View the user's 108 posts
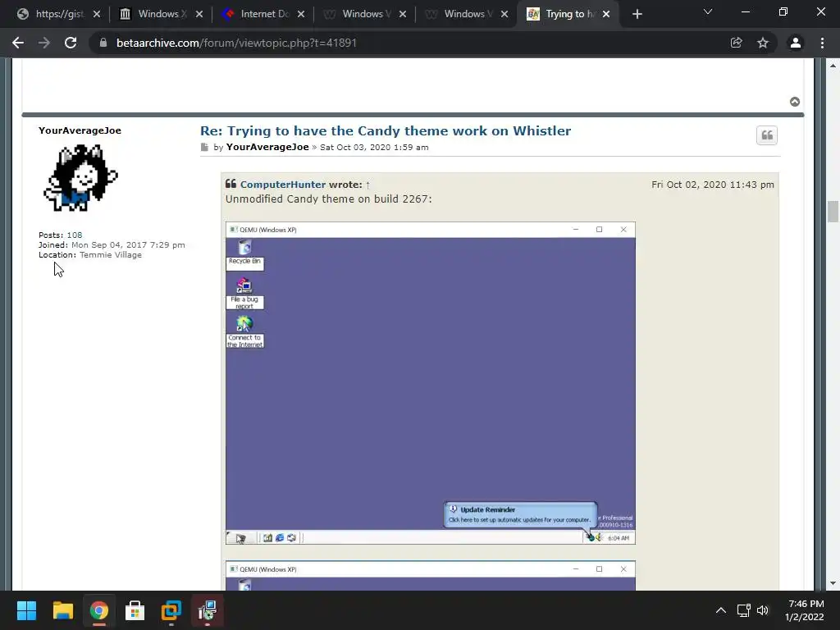 coord(75,235)
